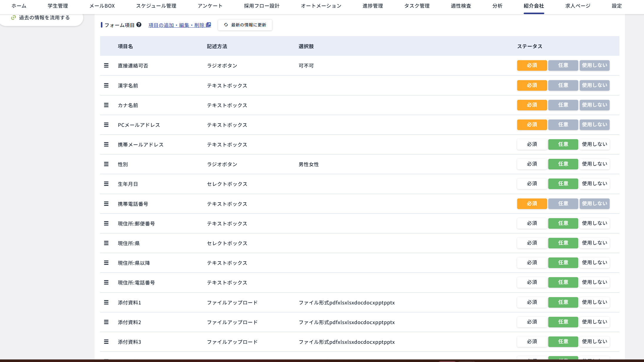Set 携帯メールアドレス to 必須
Screen dimensions: 644x362
coord(532,144)
